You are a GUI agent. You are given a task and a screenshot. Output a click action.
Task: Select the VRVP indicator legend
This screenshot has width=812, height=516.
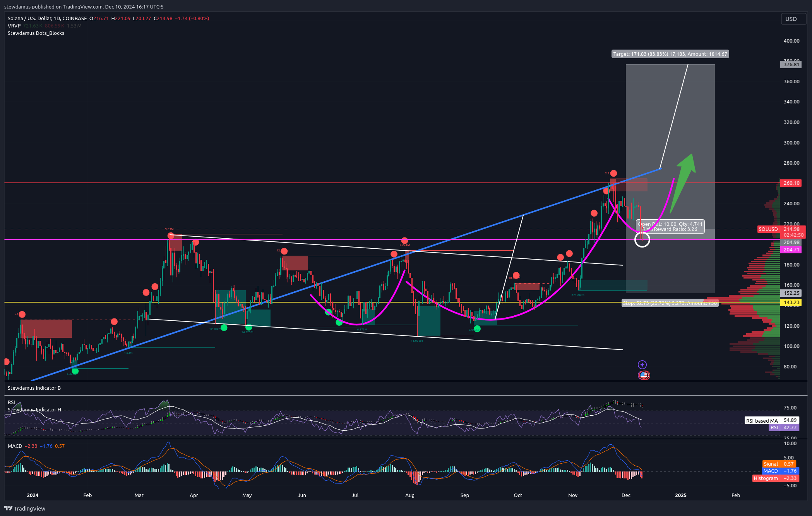(14, 26)
